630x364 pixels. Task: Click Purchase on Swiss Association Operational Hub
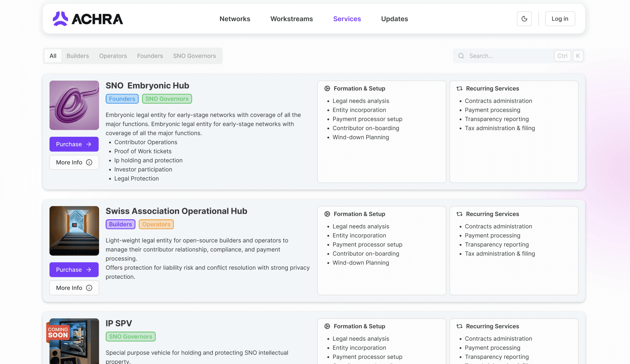[x=74, y=269]
